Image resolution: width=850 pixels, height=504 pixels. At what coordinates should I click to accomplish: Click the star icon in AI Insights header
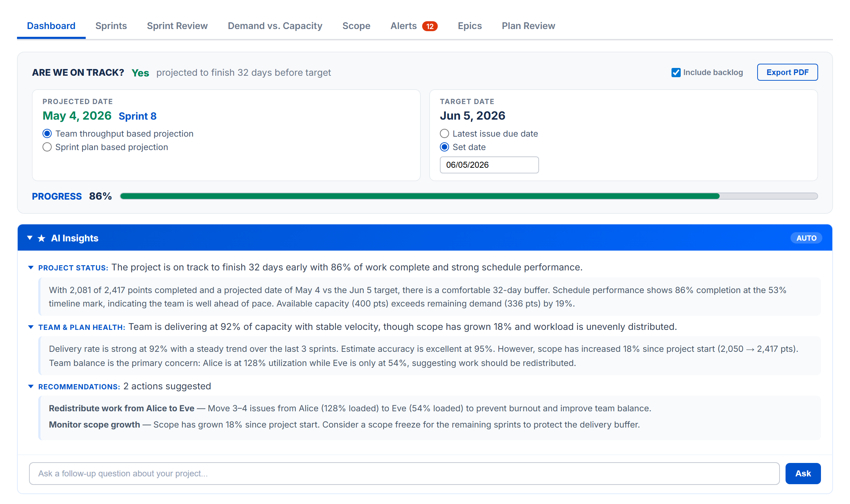coord(41,237)
